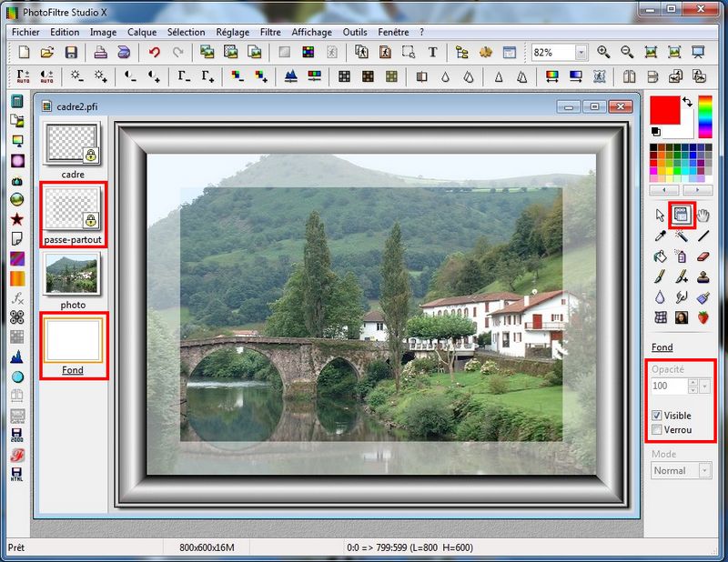The height and width of the screenshot is (562, 728).
Task: Select the Eraser tool
Action: [x=703, y=256]
